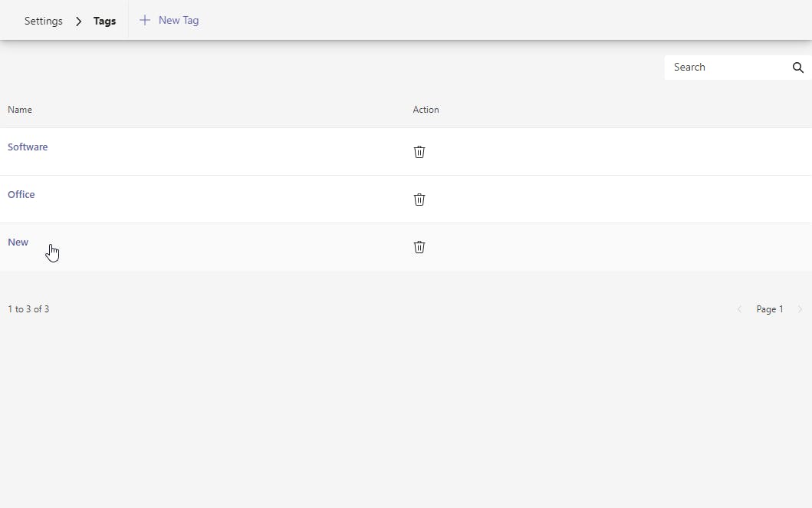
Task: Click the breadcrumb chevron after Settings
Action: tap(78, 21)
